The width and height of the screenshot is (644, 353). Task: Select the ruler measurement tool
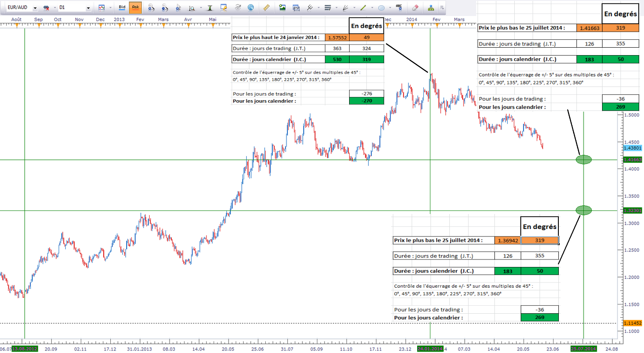(x=266, y=8)
